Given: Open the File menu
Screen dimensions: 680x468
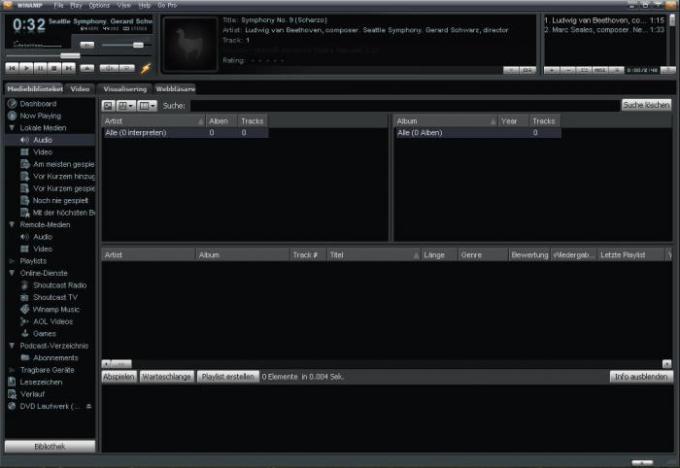Looking at the screenshot, I should 59,5.
